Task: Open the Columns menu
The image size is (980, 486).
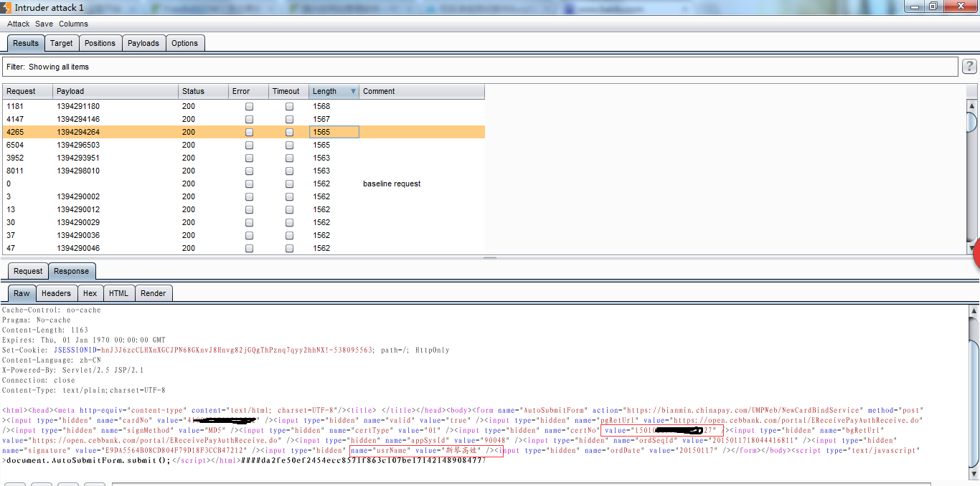Action: pos(73,24)
